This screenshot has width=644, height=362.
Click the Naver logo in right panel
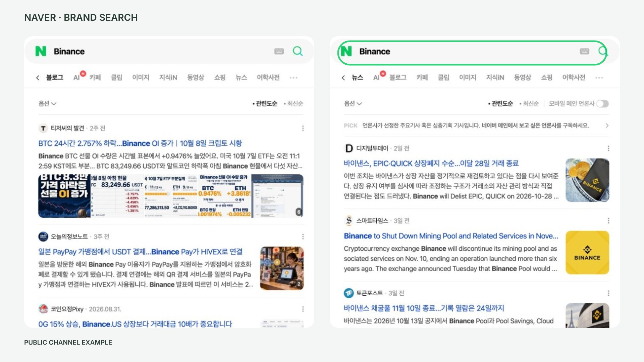(346, 51)
